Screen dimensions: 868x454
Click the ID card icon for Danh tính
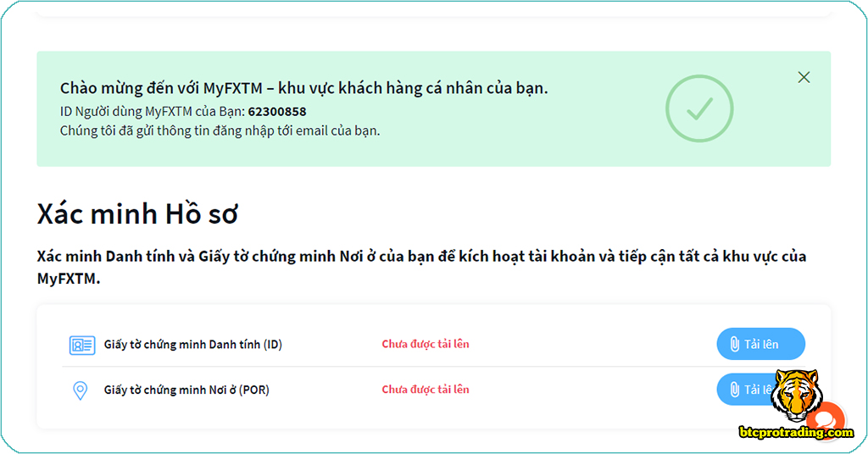pos(82,345)
